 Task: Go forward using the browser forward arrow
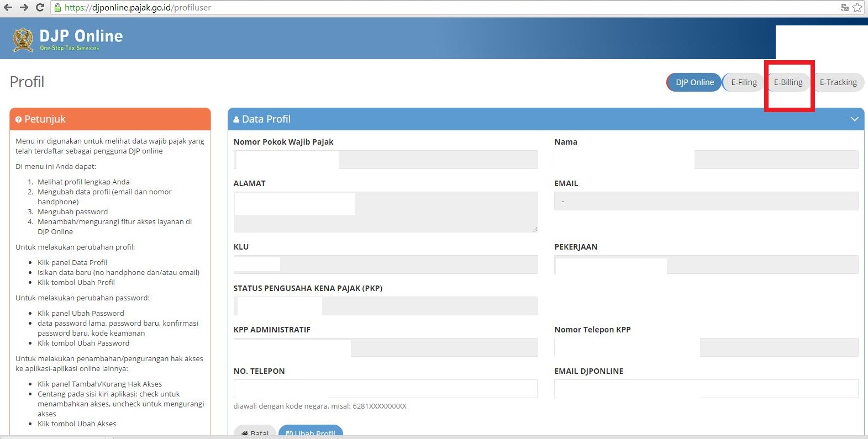coord(24,8)
